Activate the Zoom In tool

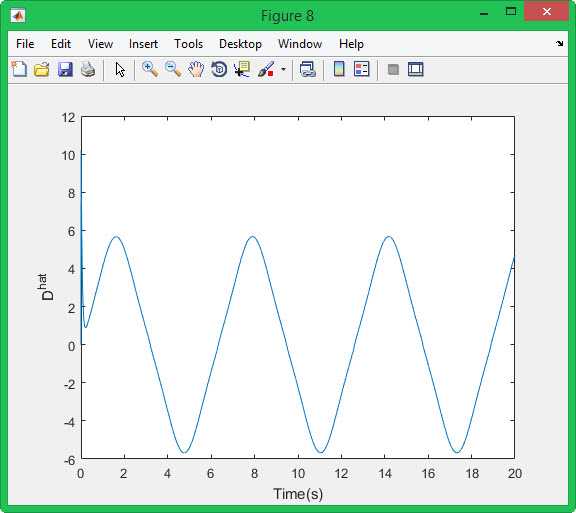150,69
